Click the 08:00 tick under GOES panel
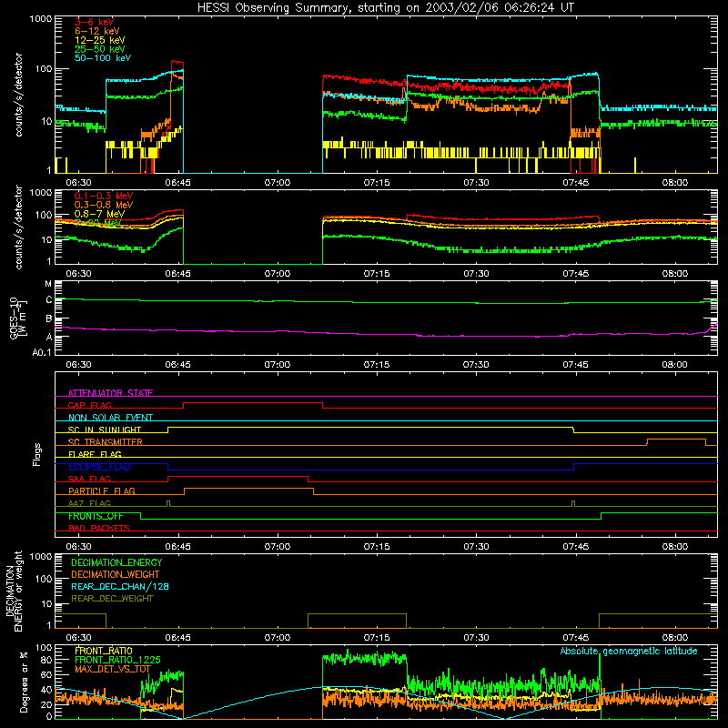Image resolution: width=728 pixels, height=728 pixels. [x=674, y=365]
